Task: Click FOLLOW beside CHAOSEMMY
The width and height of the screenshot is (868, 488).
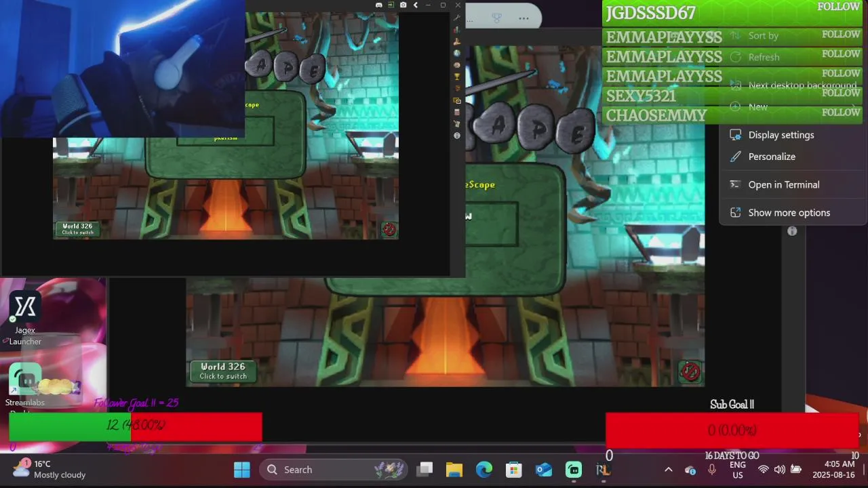Action: (x=841, y=113)
